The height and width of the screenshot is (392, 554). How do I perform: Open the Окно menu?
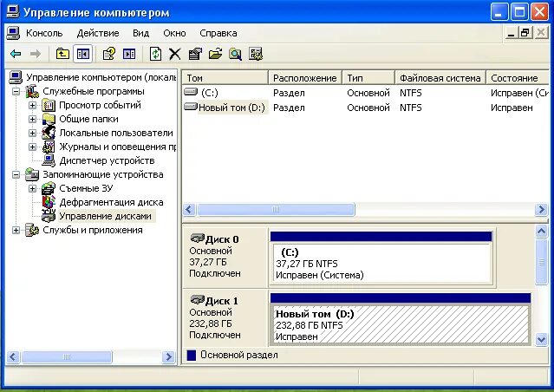(x=174, y=33)
